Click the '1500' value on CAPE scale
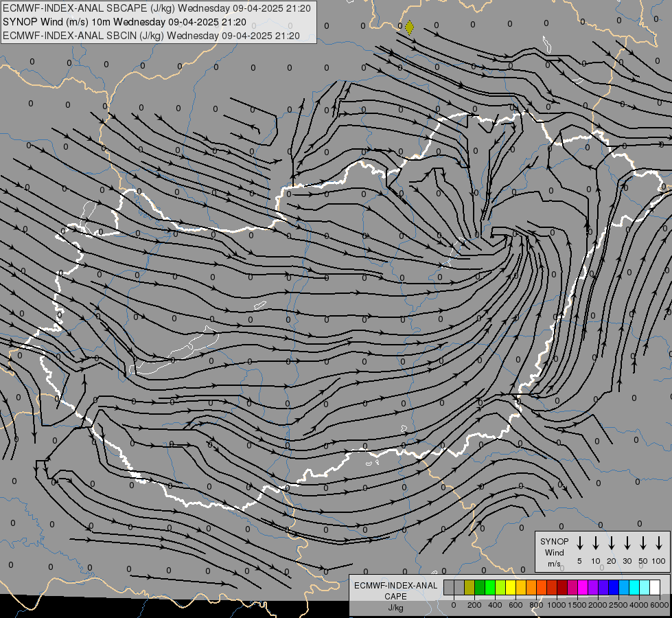 (577, 605)
